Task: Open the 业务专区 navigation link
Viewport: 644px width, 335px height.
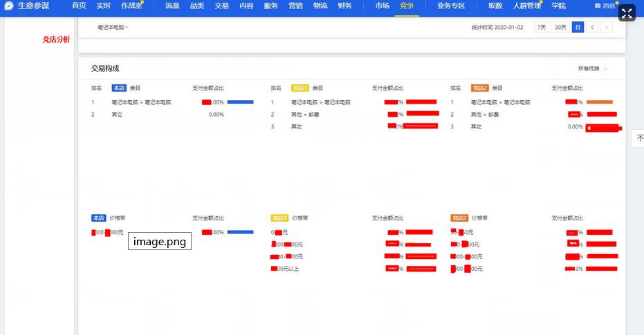Action: click(x=451, y=6)
